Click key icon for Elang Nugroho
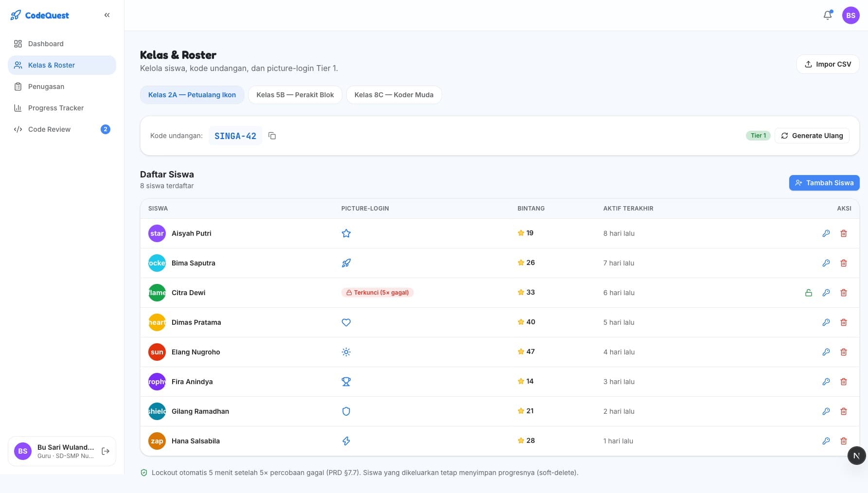This screenshot has width=868, height=493. coord(826,352)
